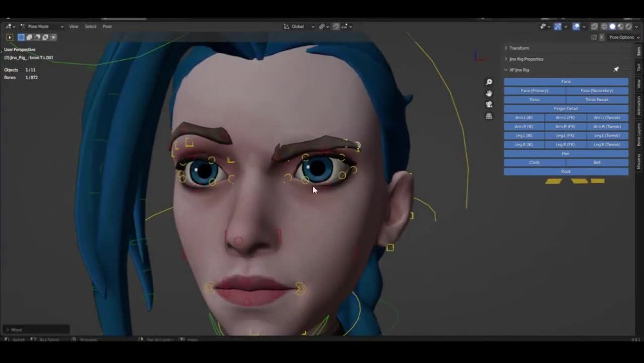Click the zoom view magnifier icon
Screen dimensions: 644x363
click(489, 83)
